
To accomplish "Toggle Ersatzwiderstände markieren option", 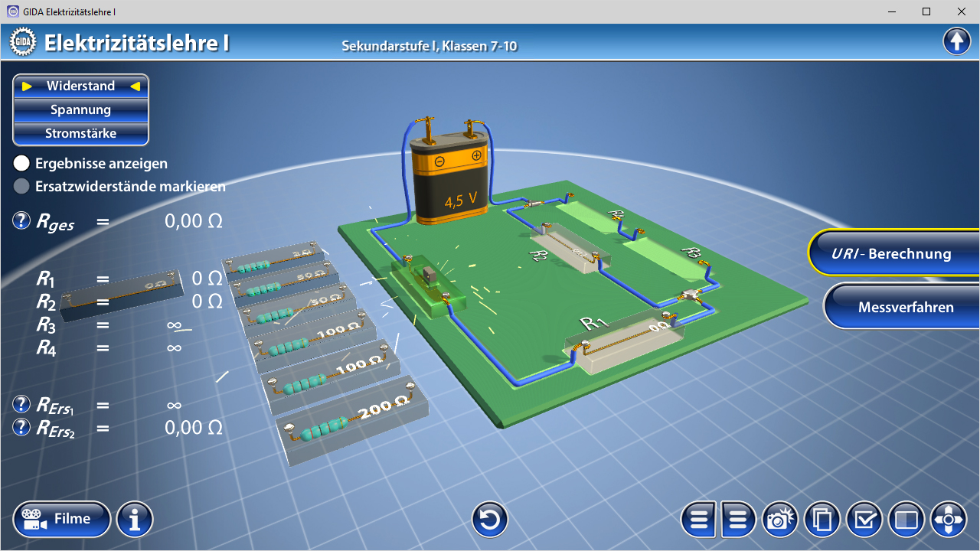I will tap(21, 186).
